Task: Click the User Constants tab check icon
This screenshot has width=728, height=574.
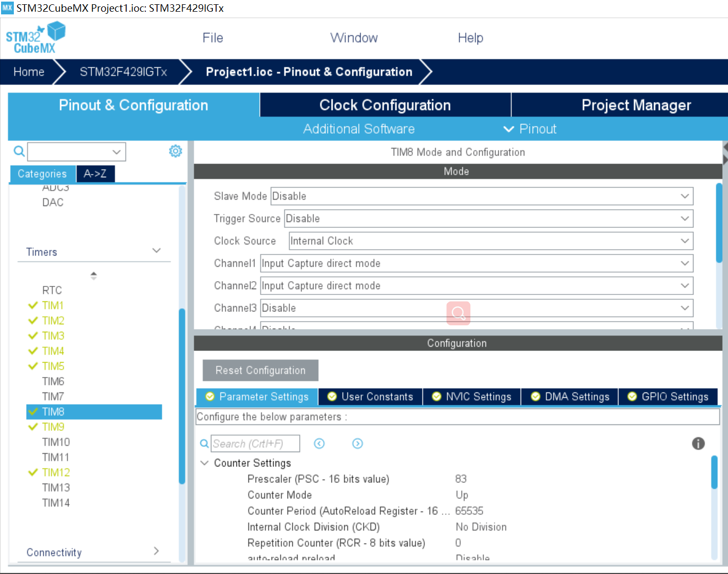Action: pyautogui.click(x=332, y=397)
